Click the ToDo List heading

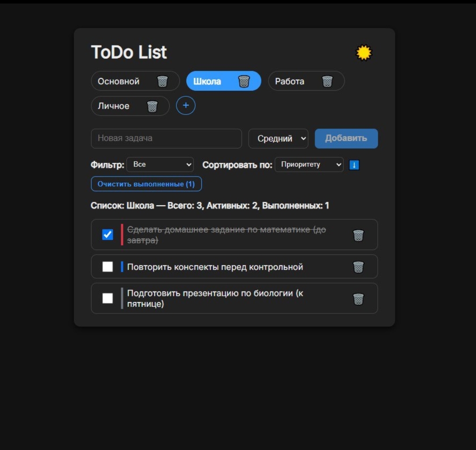tap(129, 52)
